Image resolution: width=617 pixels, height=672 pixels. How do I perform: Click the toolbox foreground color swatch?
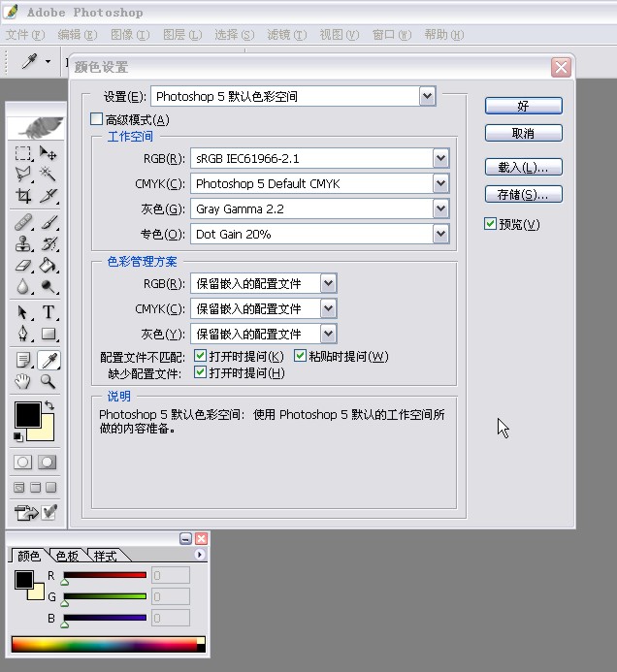28,414
